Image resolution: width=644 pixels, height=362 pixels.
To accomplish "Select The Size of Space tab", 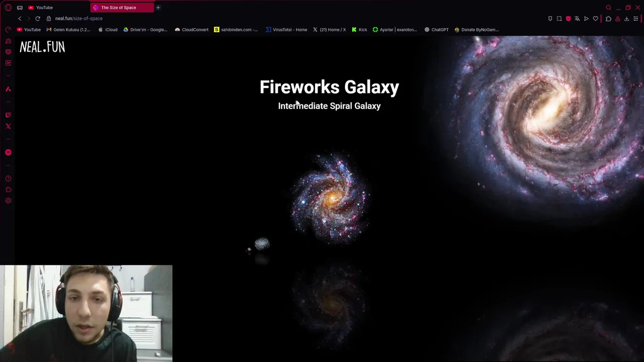I will pyautogui.click(x=122, y=8).
